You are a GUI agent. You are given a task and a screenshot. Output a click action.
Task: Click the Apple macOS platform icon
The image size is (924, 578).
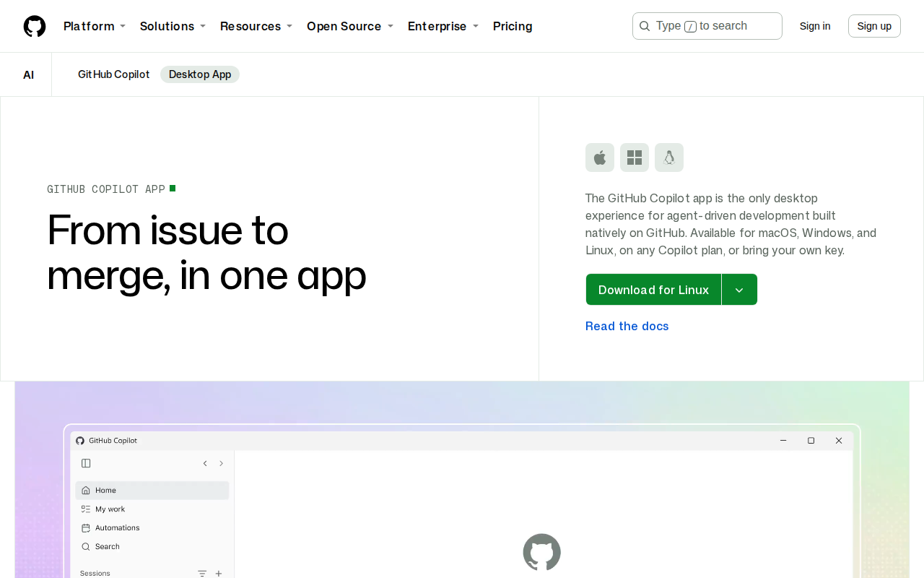(600, 158)
